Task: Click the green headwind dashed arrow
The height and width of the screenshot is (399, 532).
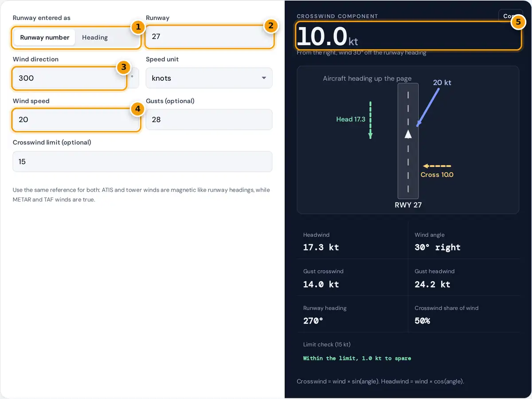Action: pos(370,120)
